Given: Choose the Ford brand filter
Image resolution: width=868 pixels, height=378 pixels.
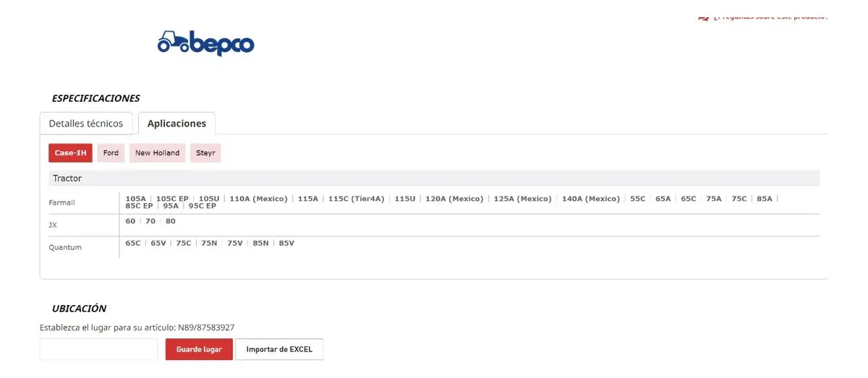Looking at the screenshot, I should [x=111, y=153].
